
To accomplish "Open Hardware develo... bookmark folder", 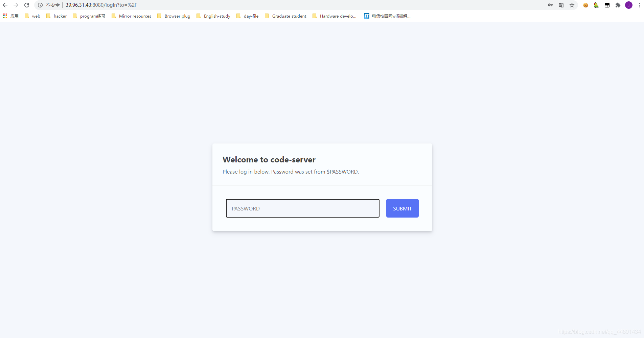I will (335, 16).
